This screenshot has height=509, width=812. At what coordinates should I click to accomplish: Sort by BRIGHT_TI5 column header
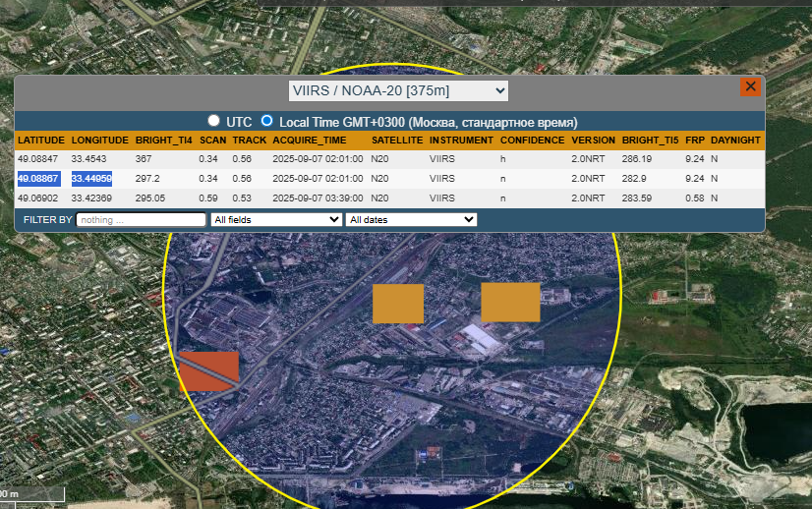click(651, 141)
